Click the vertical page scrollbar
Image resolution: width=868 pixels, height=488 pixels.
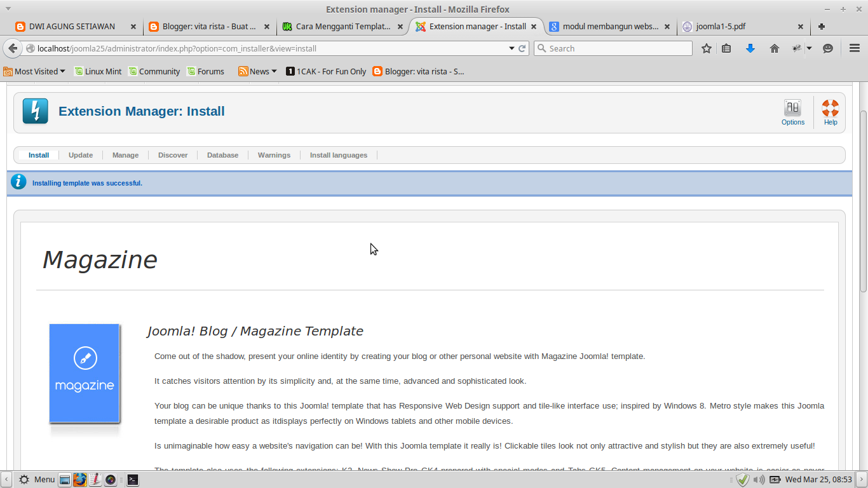coord(863,200)
